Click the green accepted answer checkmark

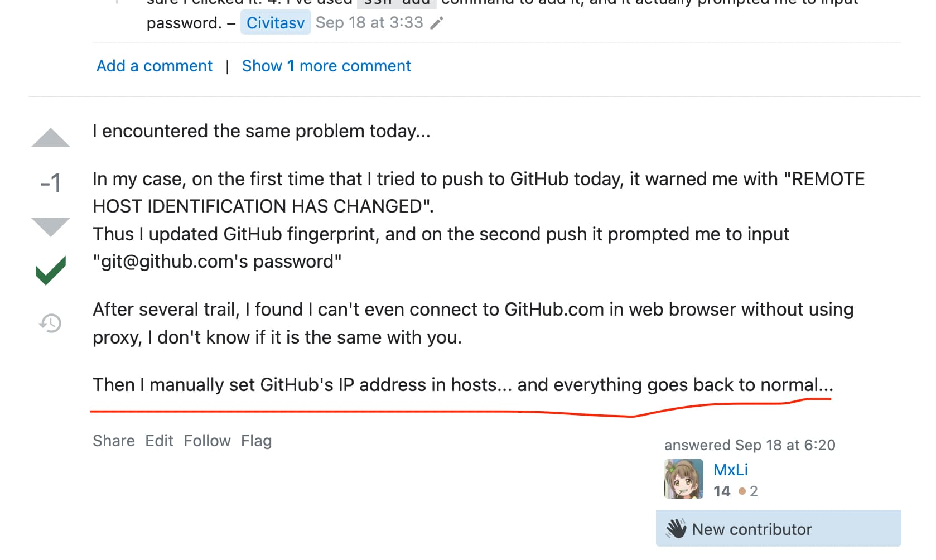(x=51, y=271)
